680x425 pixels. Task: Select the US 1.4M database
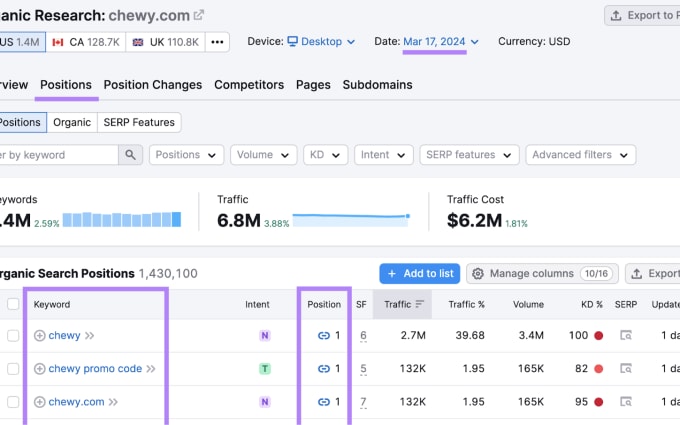pos(21,42)
